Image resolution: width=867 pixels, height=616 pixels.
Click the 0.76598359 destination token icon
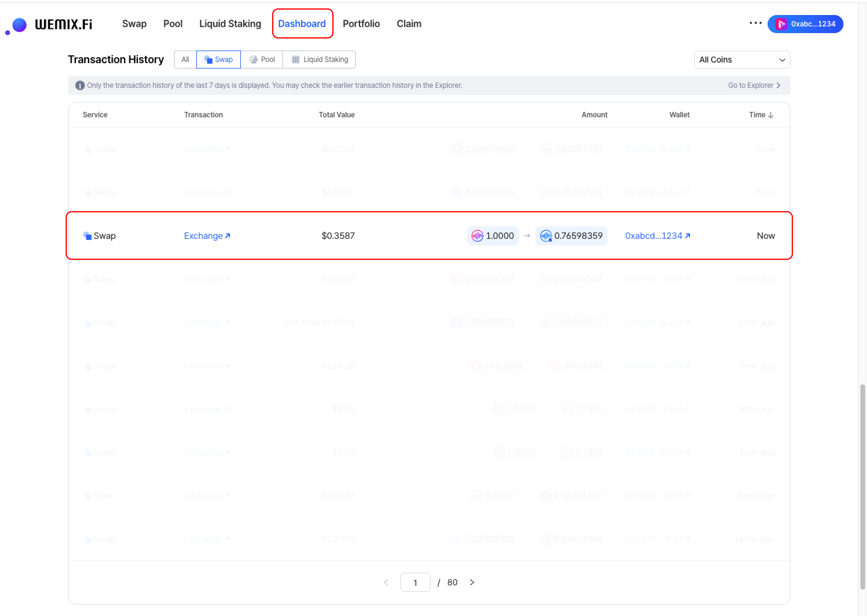tap(545, 236)
